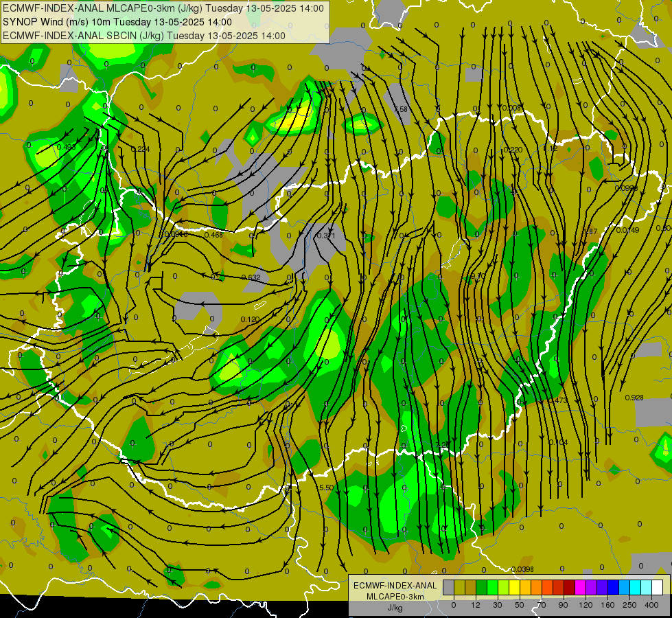Click the station value 0.632

click(x=251, y=277)
